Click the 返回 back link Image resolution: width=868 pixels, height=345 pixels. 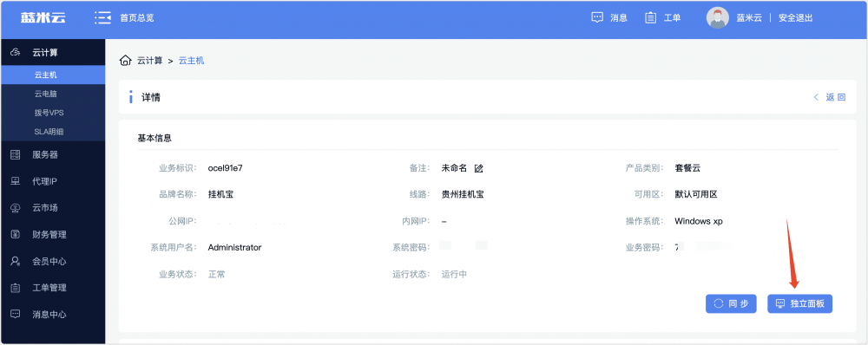coord(829,97)
